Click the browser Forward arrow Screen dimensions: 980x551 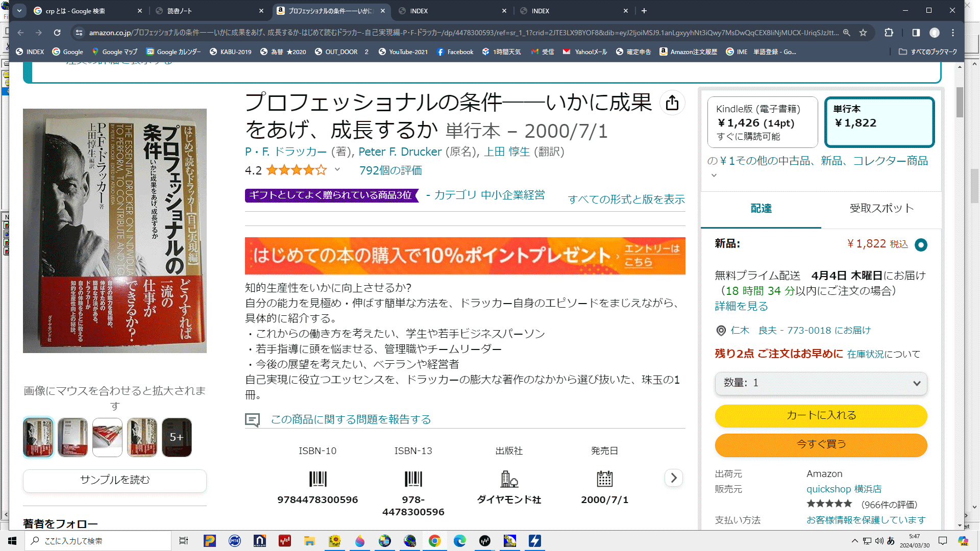[x=39, y=33]
